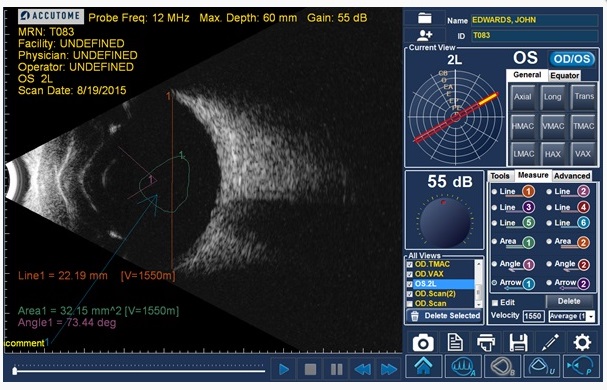607x390 pixels.
Task: Switch to B-scan mode icon
Action: pos(502,366)
